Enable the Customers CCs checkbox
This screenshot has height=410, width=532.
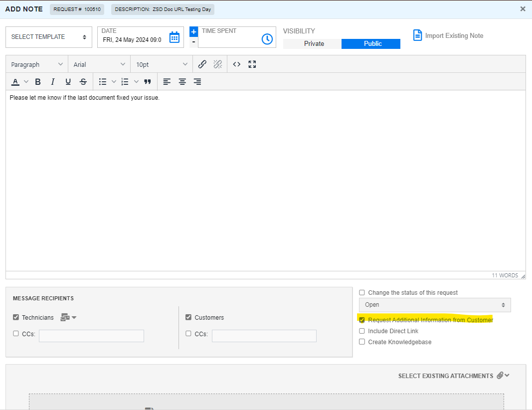click(x=188, y=334)
